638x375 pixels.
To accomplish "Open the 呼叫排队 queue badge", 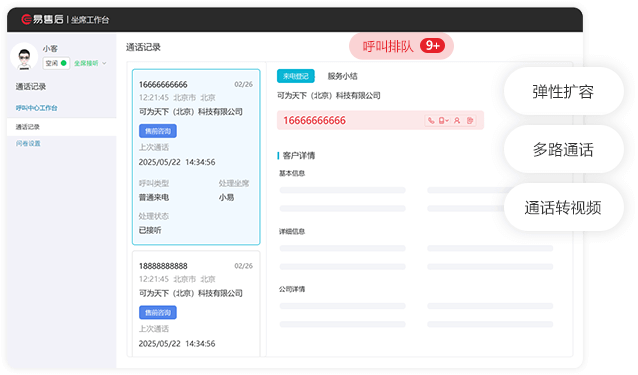I will [x=401, y=46].
